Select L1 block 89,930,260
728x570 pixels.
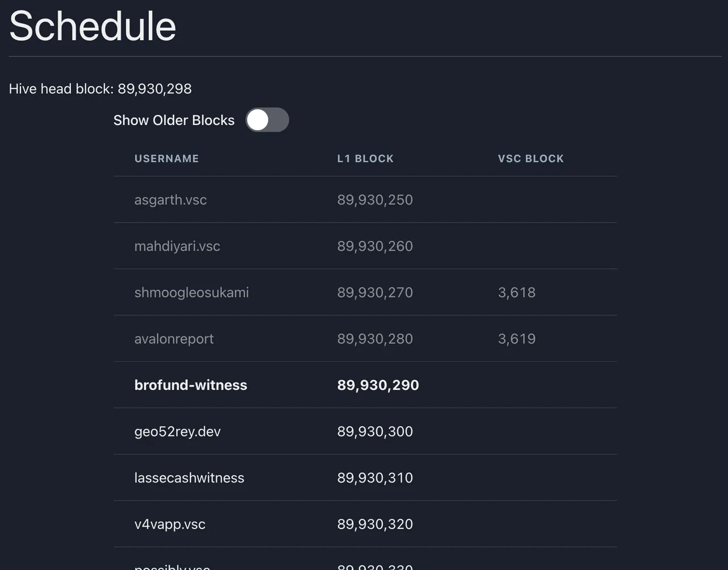375,246
